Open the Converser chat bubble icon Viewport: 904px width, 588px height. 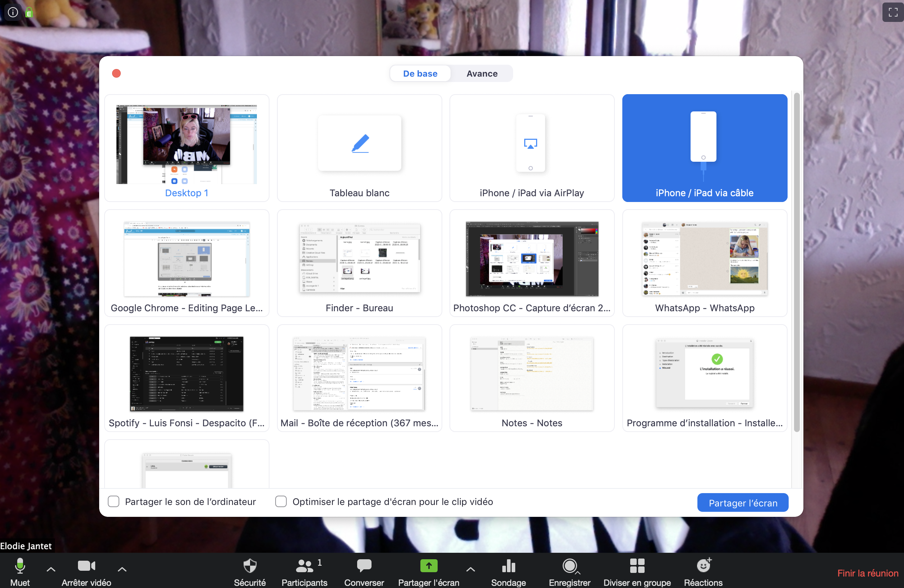(x=364, y=566)
